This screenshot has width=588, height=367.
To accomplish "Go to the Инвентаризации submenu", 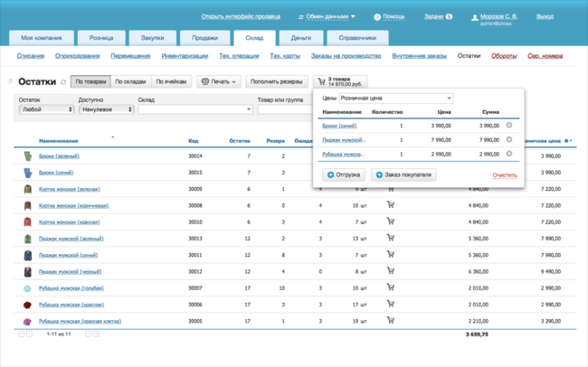I will point(184,56).
